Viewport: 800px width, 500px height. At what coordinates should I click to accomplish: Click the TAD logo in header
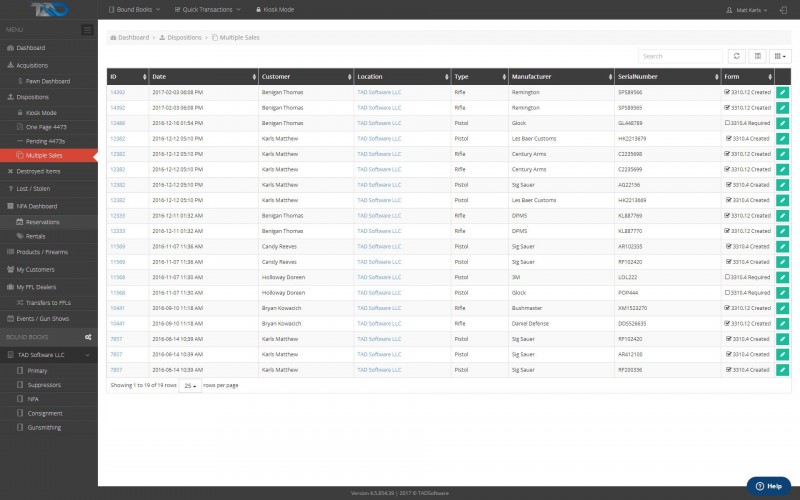[x=48, y=10]
